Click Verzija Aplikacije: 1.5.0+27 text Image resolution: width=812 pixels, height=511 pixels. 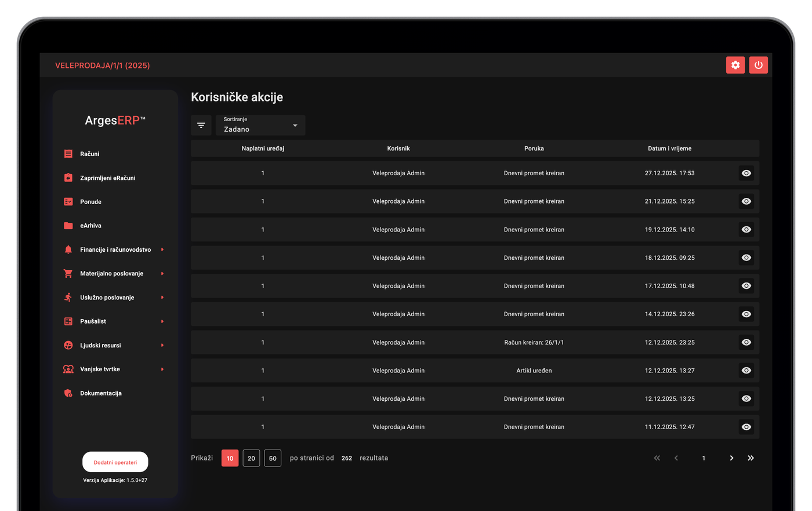click(x=115, y=480)
